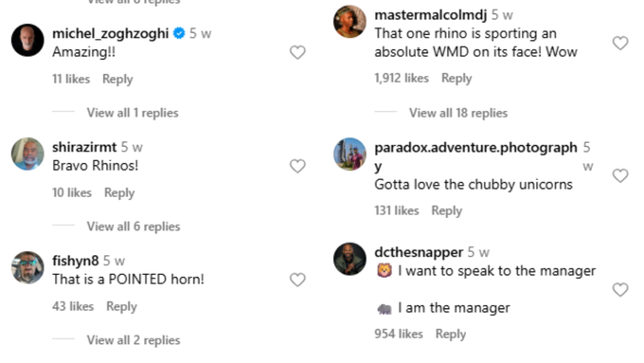Heart dcthesnapper's manager comment
Screen dimensions: 644x363
(x=620, y=290)
